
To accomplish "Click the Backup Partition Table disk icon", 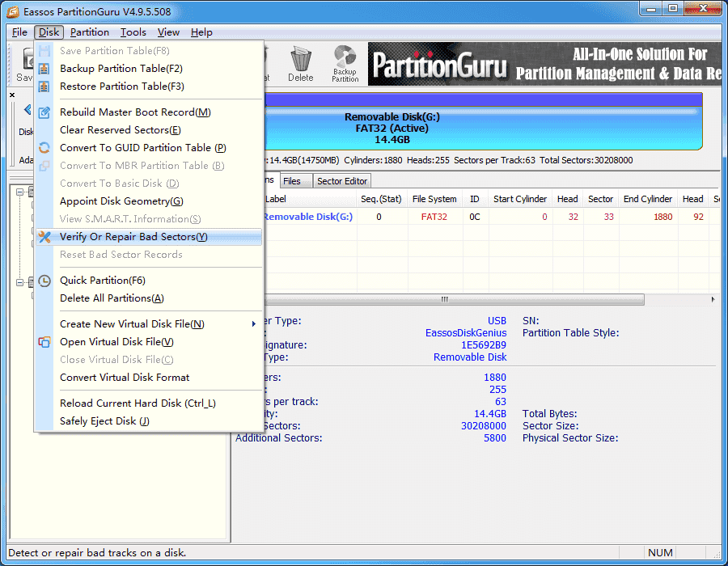I will pyautogui.click(x=44, y=69).
